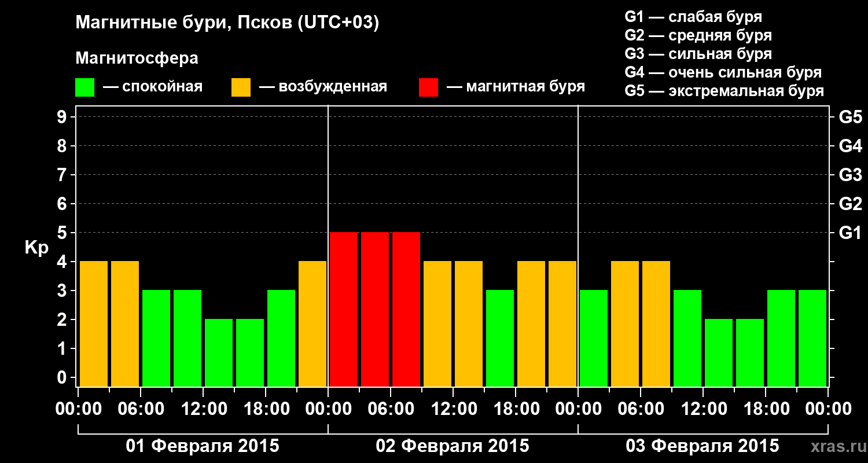Click the orange 06:00–09:00 bar on 03 Февраля

click(x=656, y=324)
